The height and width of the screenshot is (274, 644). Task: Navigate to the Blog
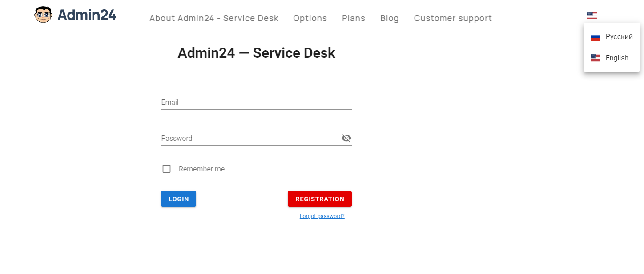390,18
